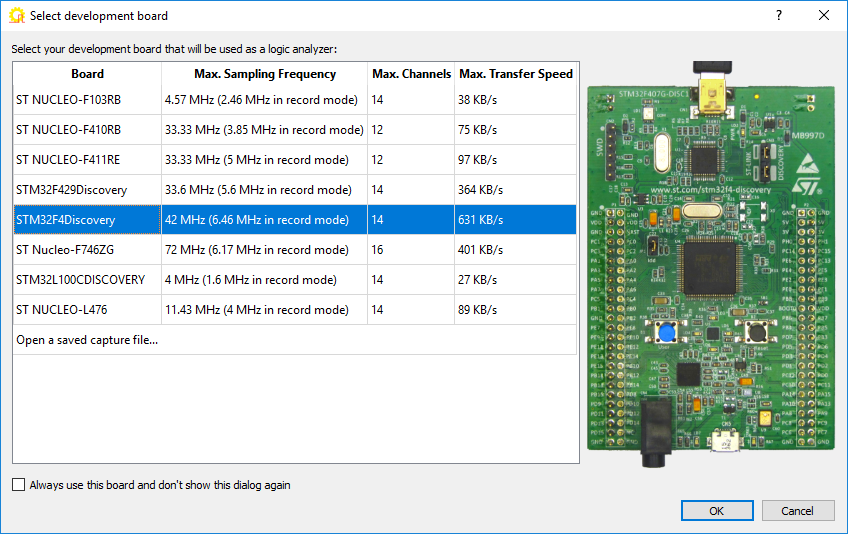Click the Max. Transfer Speed column header
This screenshot has height=534, width=848.
[x=516, y=74]
